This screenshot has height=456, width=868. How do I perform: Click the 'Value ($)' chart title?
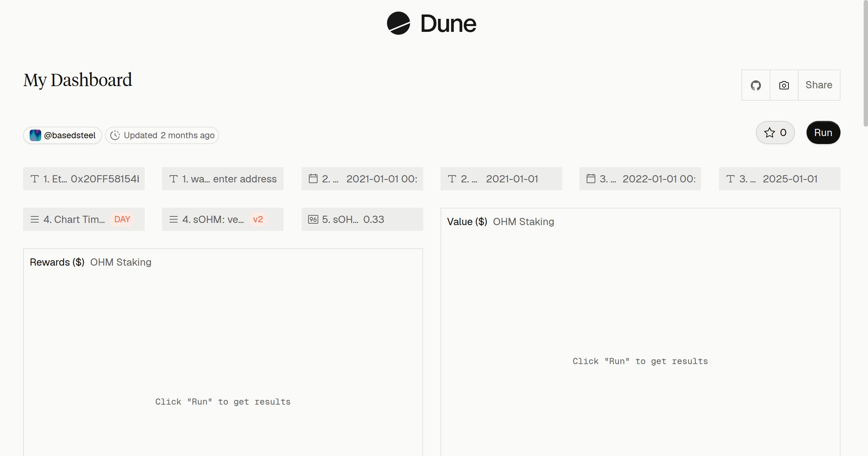click(x=467, y=221)
